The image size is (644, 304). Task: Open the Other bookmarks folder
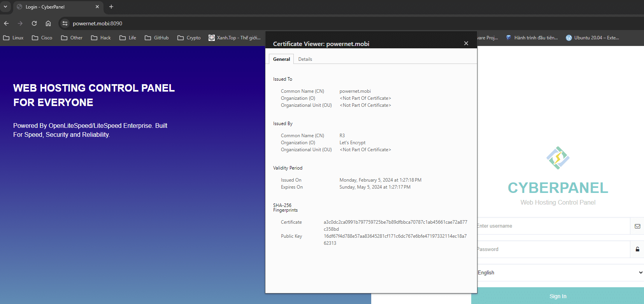(x=72, y=38)
